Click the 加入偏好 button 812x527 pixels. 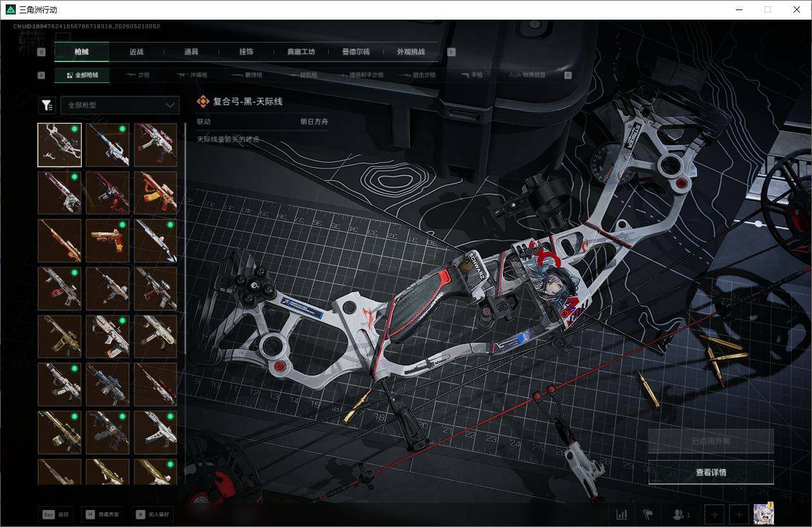pos(153,514)
